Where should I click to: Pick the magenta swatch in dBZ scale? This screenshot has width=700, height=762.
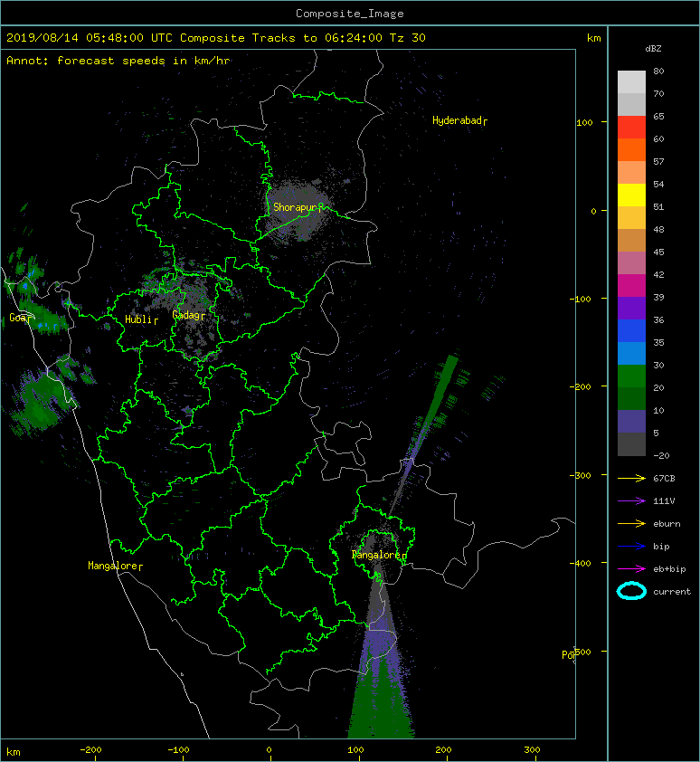(x=631, y=285)
